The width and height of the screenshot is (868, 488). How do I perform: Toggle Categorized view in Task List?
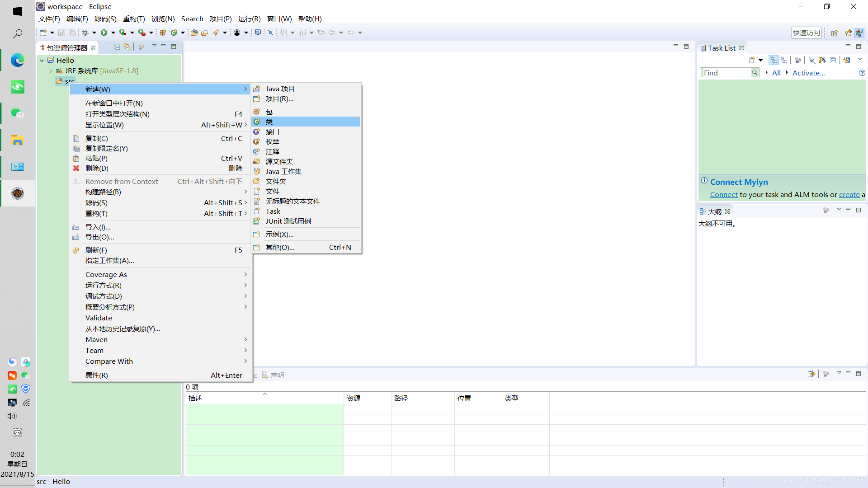(774, 60)
